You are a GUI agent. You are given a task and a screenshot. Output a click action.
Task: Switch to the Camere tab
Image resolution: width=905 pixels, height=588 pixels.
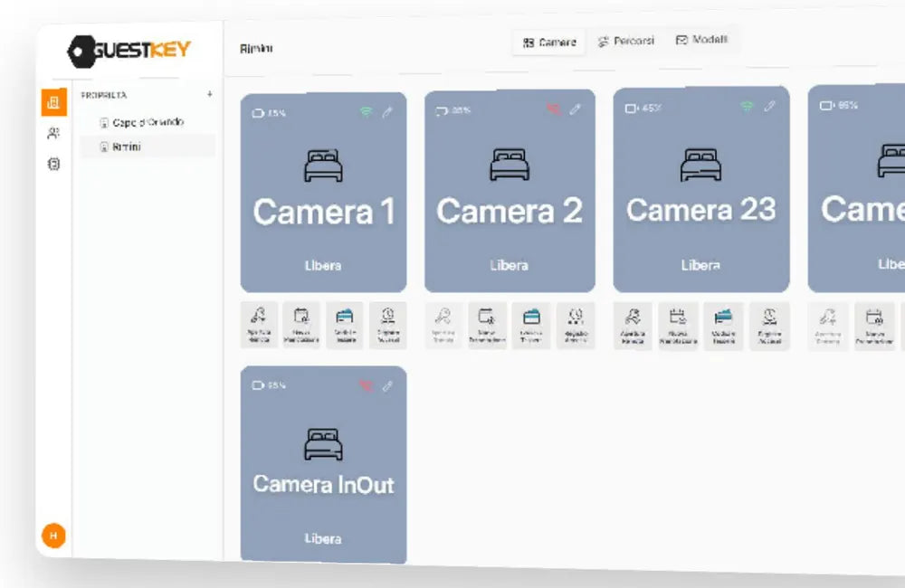(549, 43)
